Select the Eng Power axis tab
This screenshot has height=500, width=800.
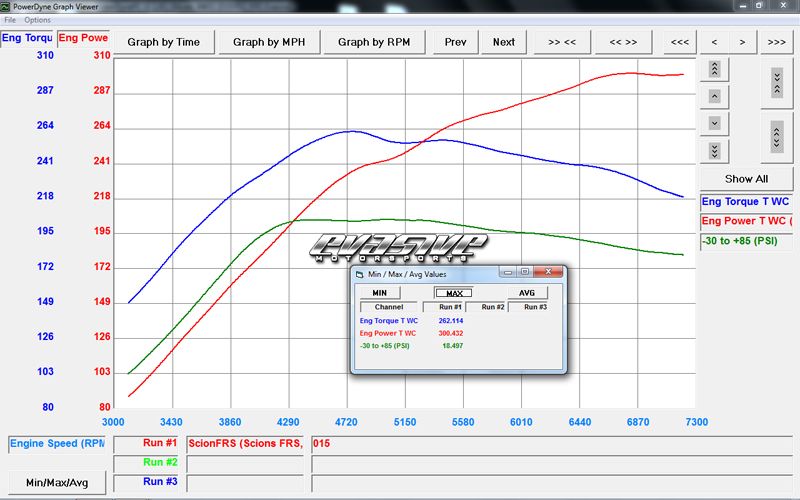[83, 38]
